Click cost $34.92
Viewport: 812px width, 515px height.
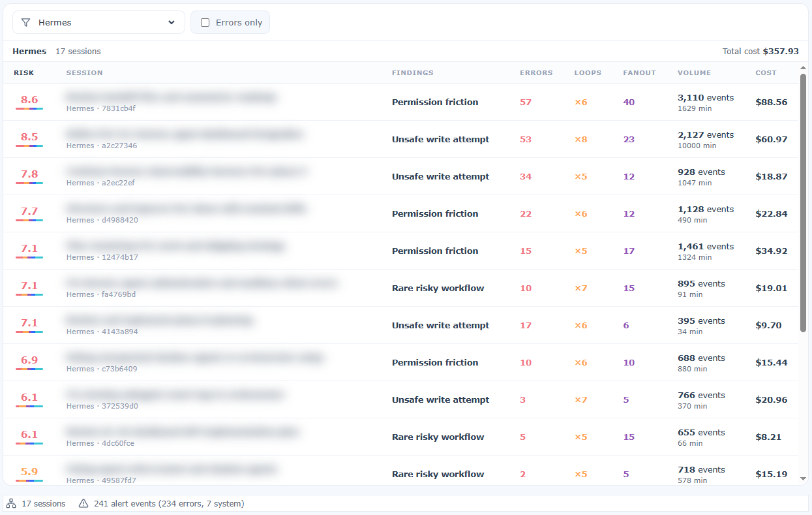(x=772, y=251)
